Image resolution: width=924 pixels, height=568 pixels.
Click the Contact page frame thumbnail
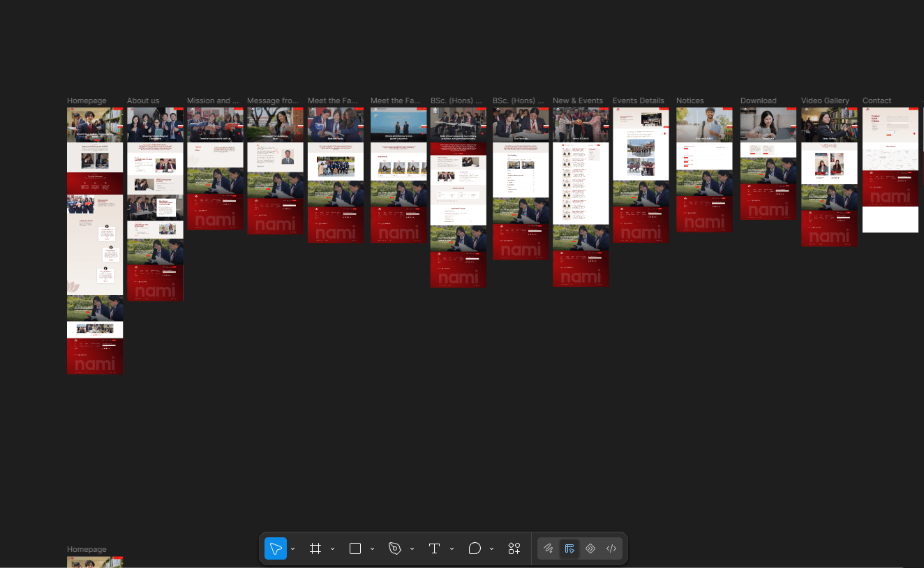tap(891, 170)
